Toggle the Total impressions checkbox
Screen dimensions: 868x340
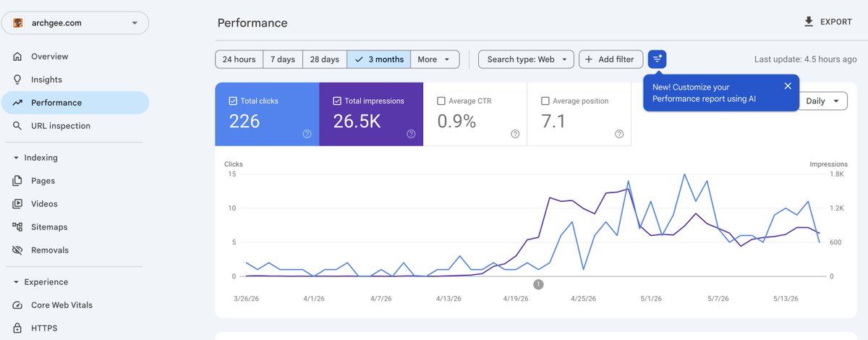click(x=337, y=101)
